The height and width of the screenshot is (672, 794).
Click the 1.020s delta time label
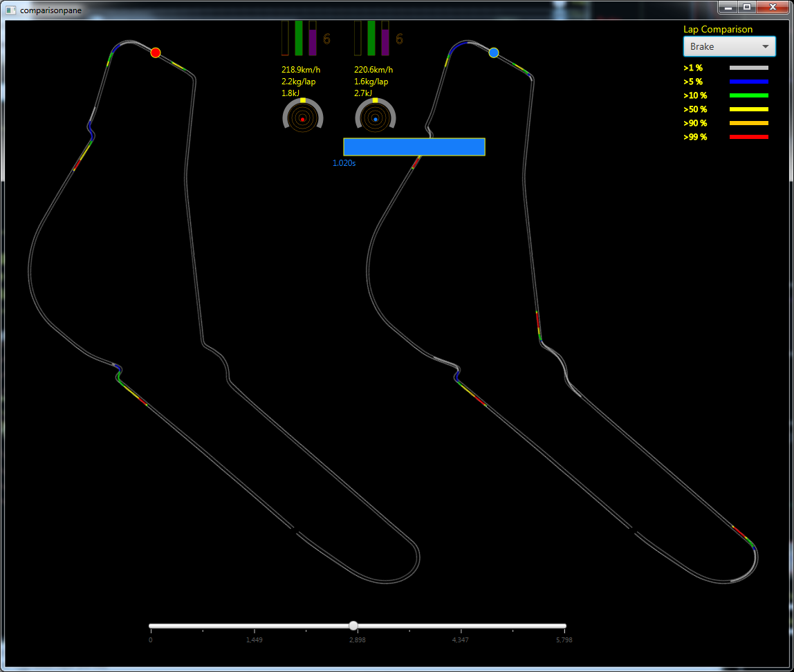click(344, 163)
